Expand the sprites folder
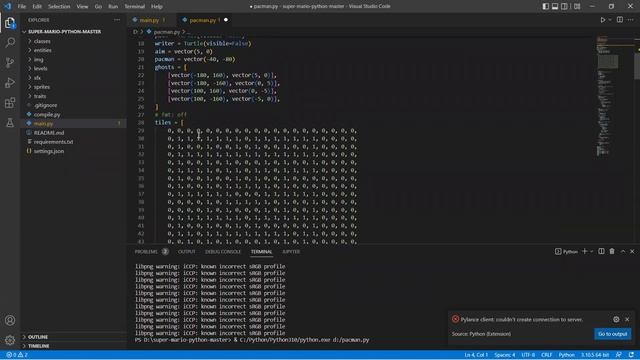640x360 pixels. coord(74,87)
